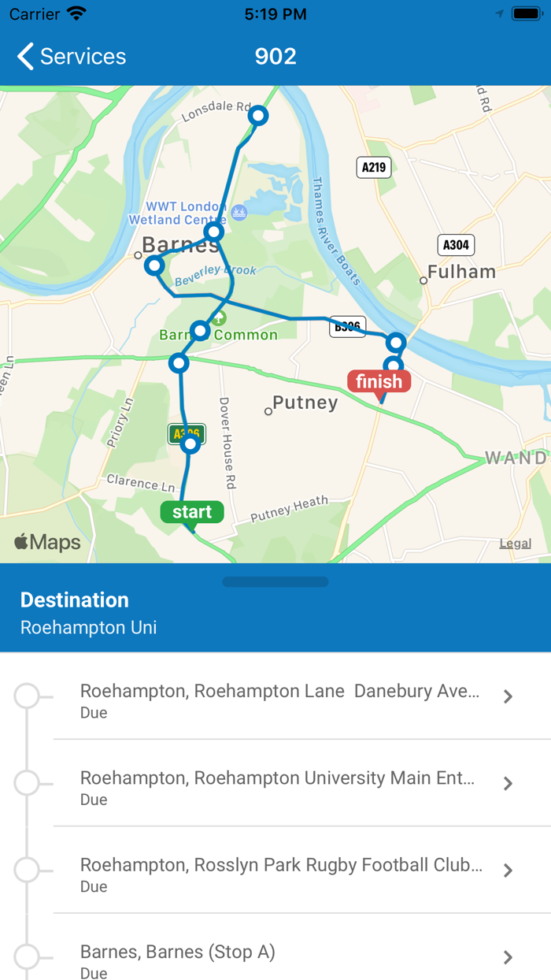The image size is (551, 980).
Task: Select the A304 road shield
Action: [x=455, y=245]
